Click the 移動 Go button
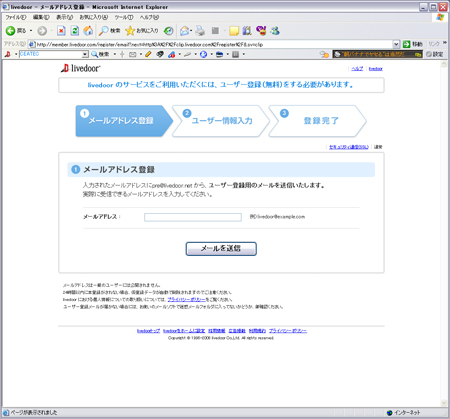The width and height of the screenshot is (450, 419). click(x=412, y=44)
